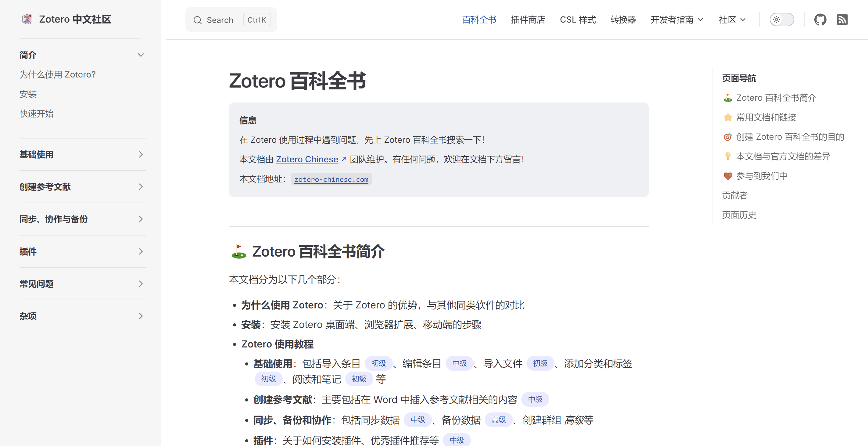The height and width of the screenshot is (446, 868).
Task: Open 转换器 in top navigation
Action: (x=623, y=20)
